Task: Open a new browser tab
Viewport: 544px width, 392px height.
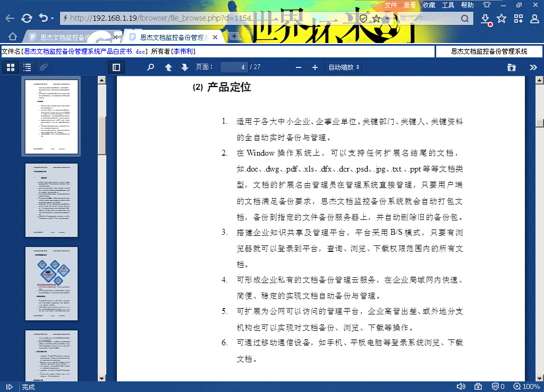Action: pyautogui.click(x=234, y=37)
